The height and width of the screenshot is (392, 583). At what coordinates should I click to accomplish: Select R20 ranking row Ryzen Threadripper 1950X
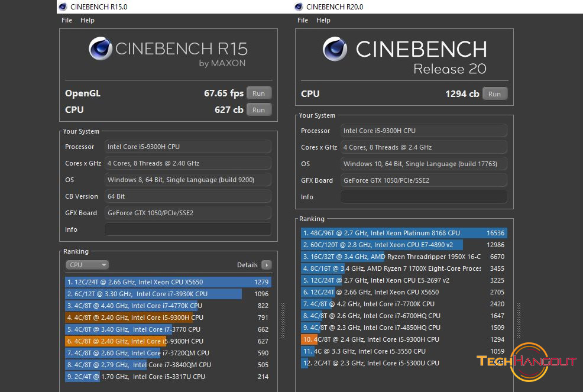(404, 257)
